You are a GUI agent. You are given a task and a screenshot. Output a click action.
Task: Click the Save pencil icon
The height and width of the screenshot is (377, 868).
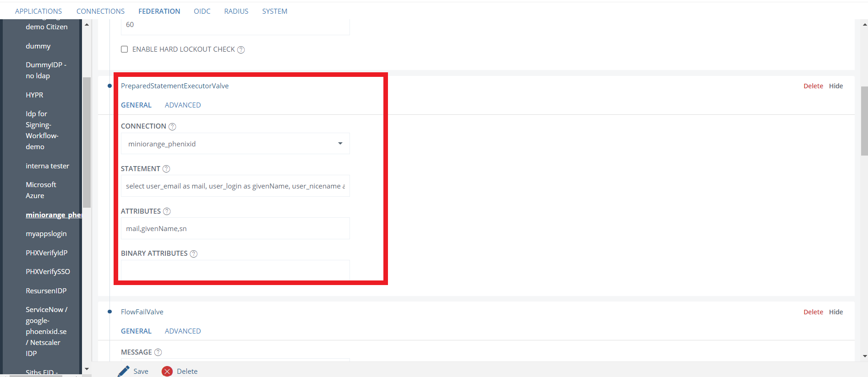tap(123, 371)
